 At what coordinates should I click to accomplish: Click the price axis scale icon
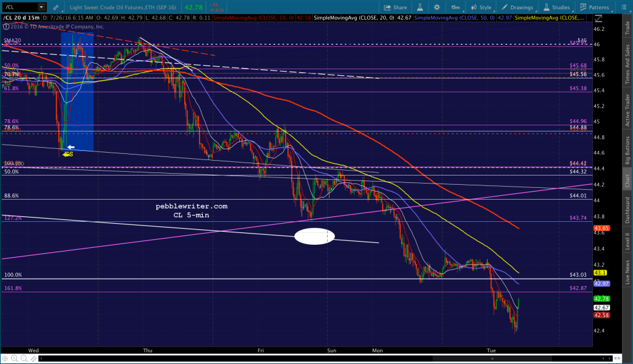tap(598, 19)
